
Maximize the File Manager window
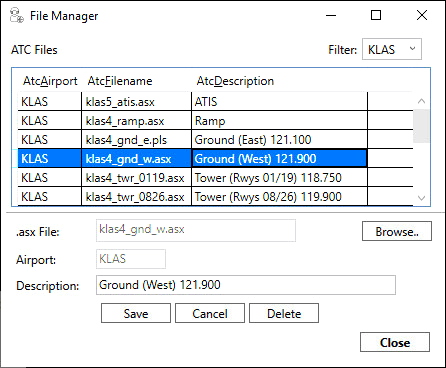376,15
